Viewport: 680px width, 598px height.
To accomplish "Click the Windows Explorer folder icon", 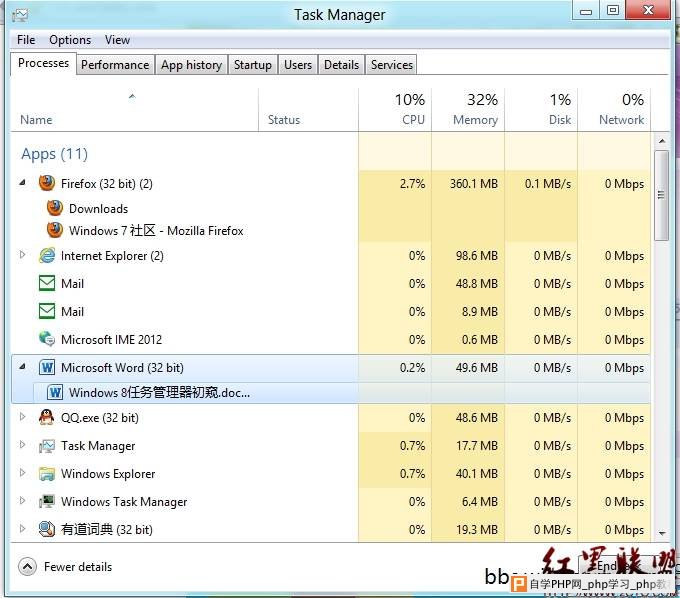I will tap(46, 473).
